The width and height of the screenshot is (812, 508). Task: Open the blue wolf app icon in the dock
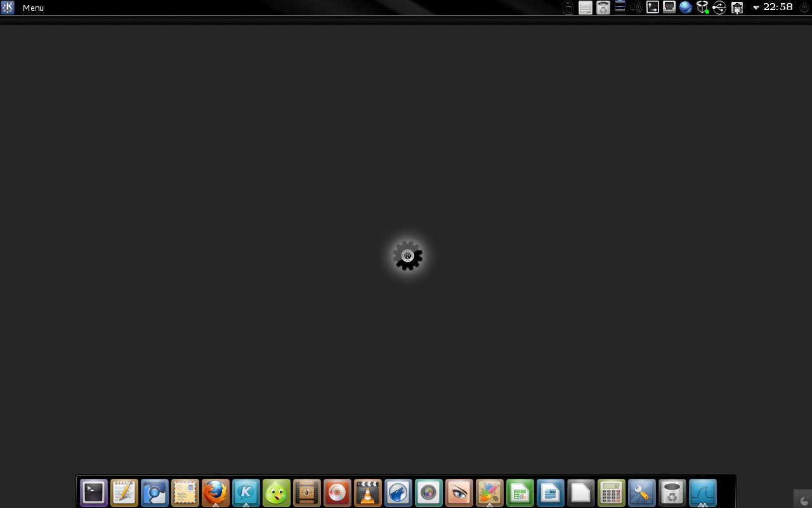398,493
